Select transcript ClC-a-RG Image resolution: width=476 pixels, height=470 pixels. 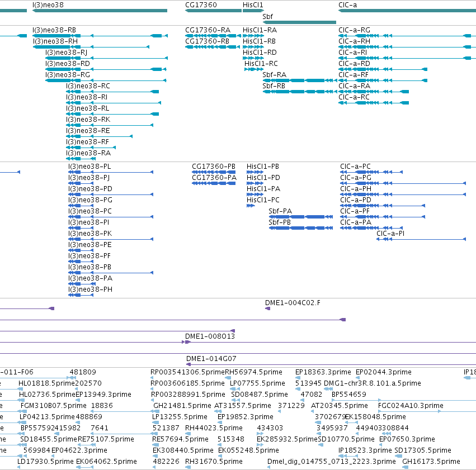(354, 30)
